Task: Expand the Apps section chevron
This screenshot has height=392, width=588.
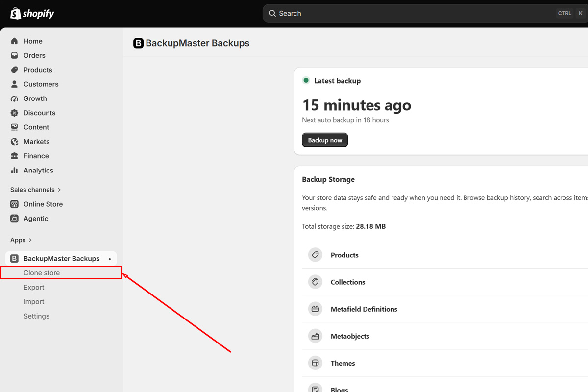Action: (30, 240)
